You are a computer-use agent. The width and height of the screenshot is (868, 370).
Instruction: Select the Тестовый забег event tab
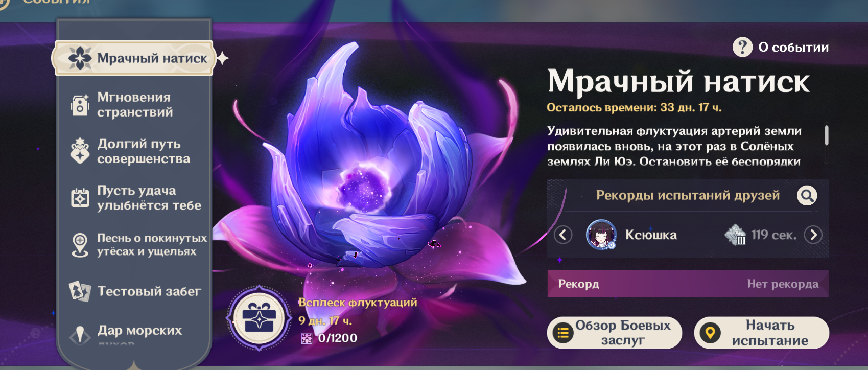click(x=134, y=291)
